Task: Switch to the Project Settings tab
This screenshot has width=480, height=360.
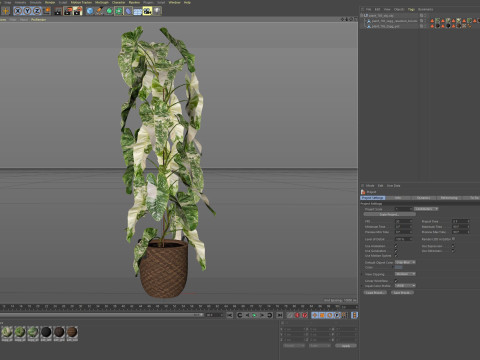Action: click(x=373, y=198)
